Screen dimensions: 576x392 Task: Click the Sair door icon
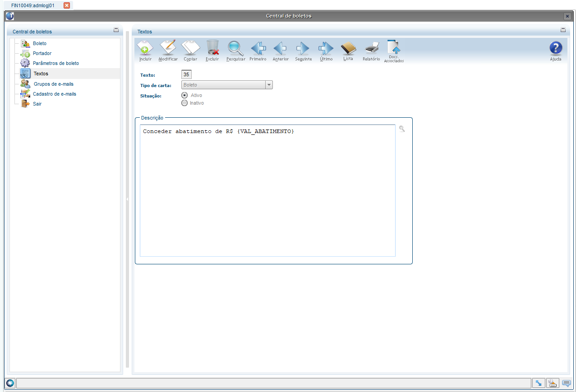coord(25,104)
